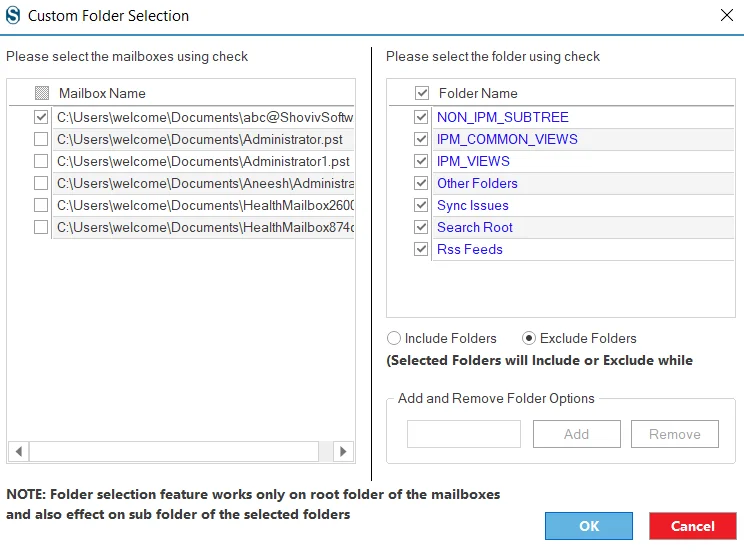Click the Add folder button
The width and height of the screenshot is (744, 553).
[x=577, y=434]
